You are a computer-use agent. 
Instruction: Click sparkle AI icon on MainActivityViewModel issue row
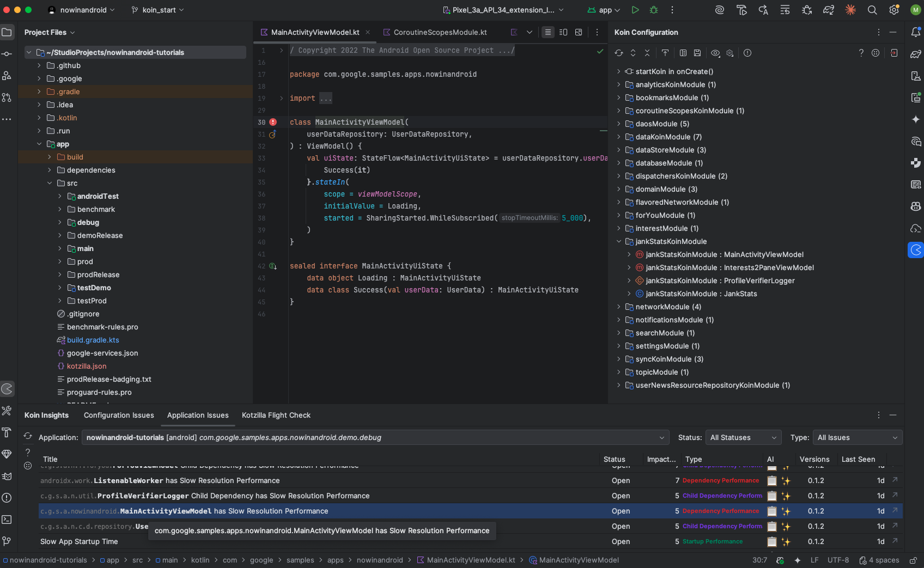pos(786,511)
